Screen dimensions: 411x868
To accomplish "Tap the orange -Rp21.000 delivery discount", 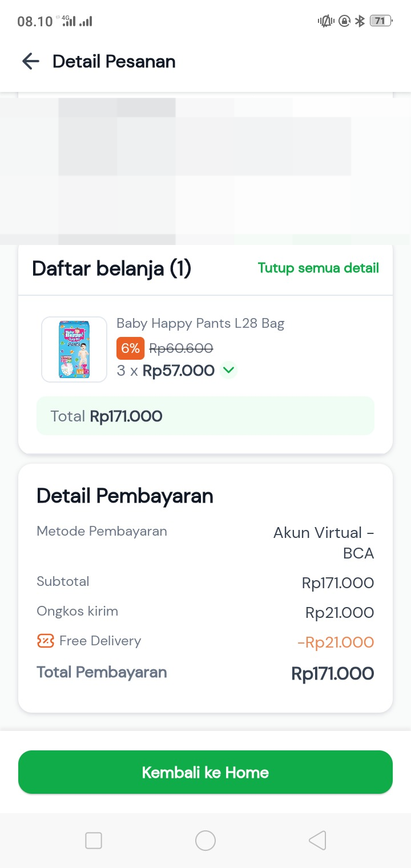I will [335, 642].
